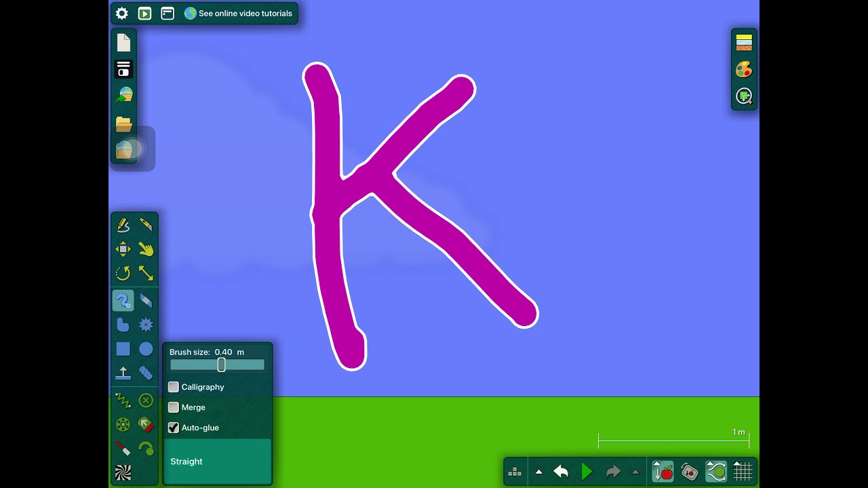
Task: Click the import scene globe icon
Action: 123,96
